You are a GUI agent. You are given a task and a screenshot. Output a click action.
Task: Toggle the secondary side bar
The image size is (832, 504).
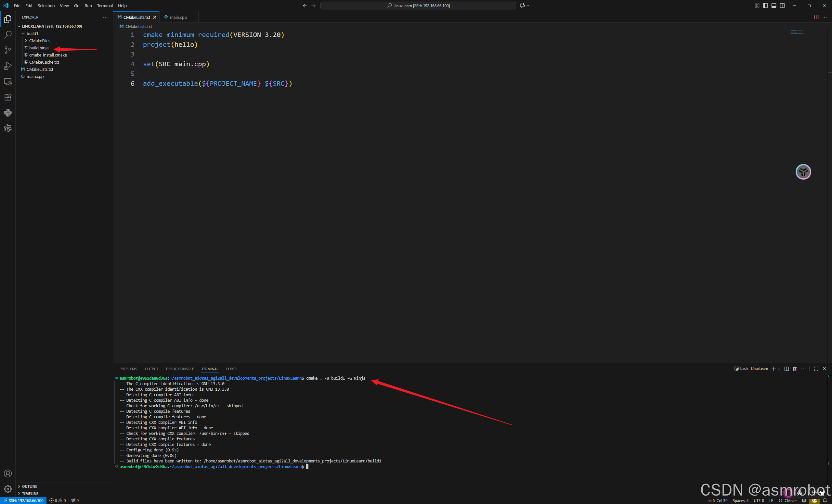coord(782,6)
